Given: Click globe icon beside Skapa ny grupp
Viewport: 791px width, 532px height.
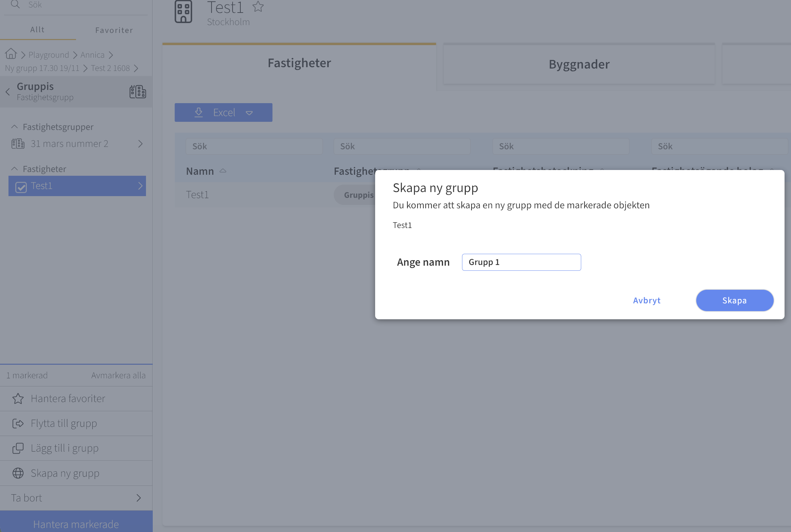Looking at the screenshot, I should click(18, 473).
